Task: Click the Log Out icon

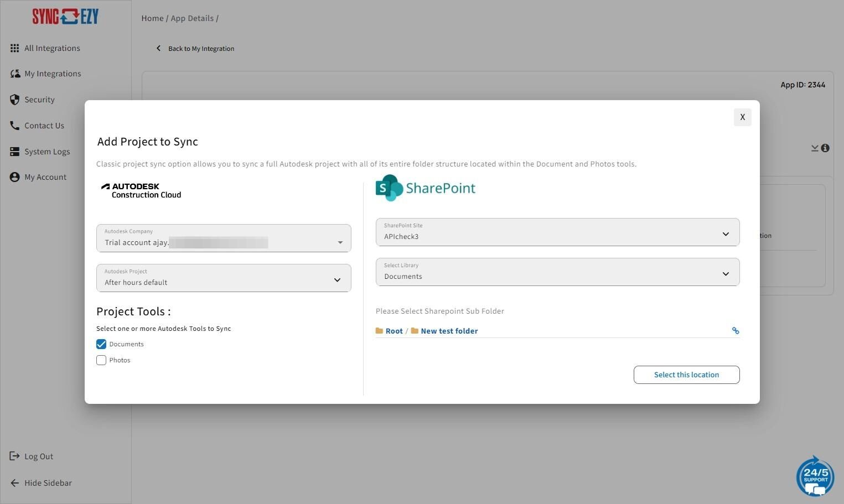Action: coord(15,456)
